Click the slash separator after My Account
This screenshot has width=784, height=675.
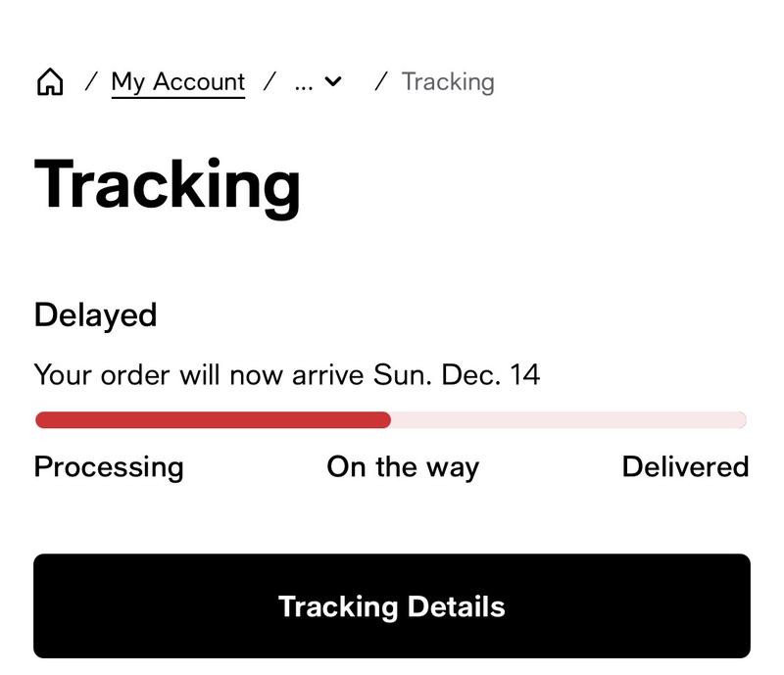(269, 82)
